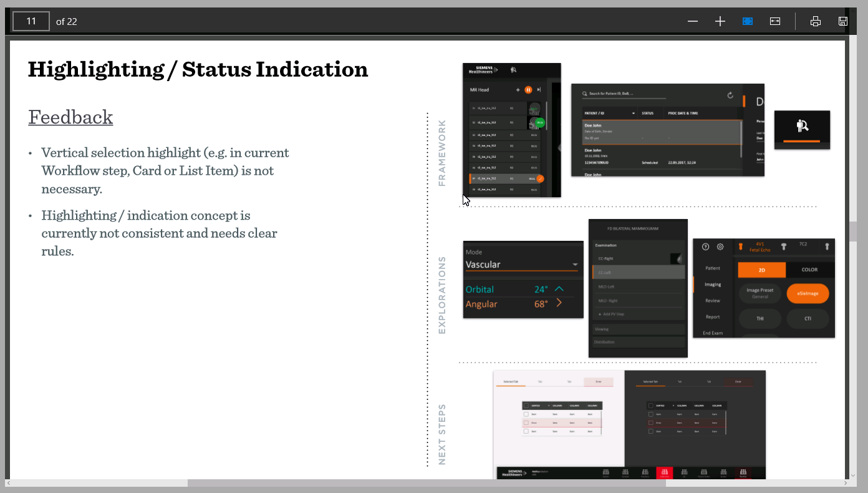Switch to the COLOR tab

(809, 270)
